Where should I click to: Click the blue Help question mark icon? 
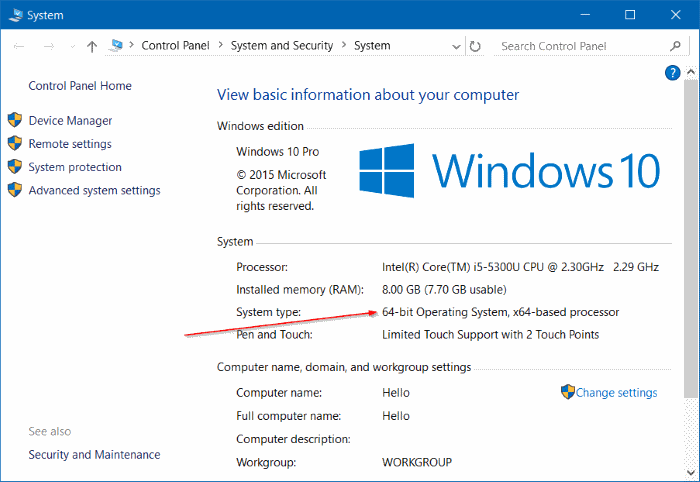(x=672, y=73)
